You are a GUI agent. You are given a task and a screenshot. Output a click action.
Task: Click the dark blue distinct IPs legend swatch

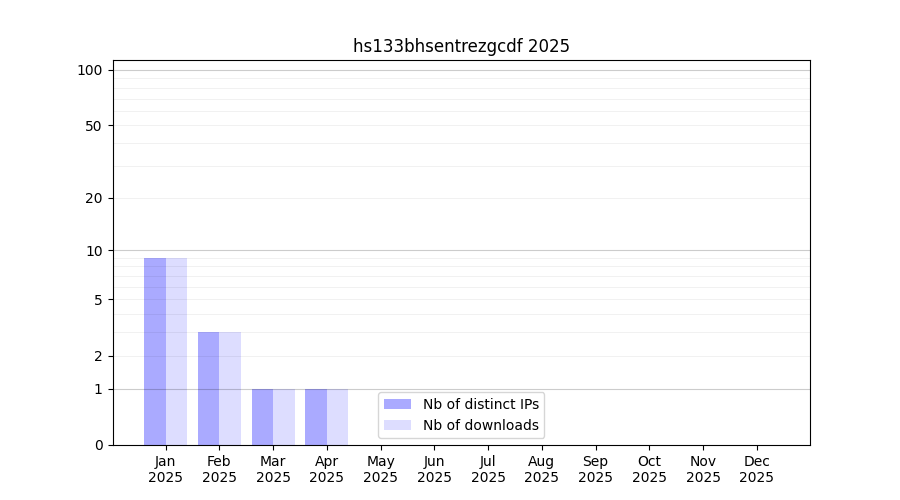(x=397, y=404)
